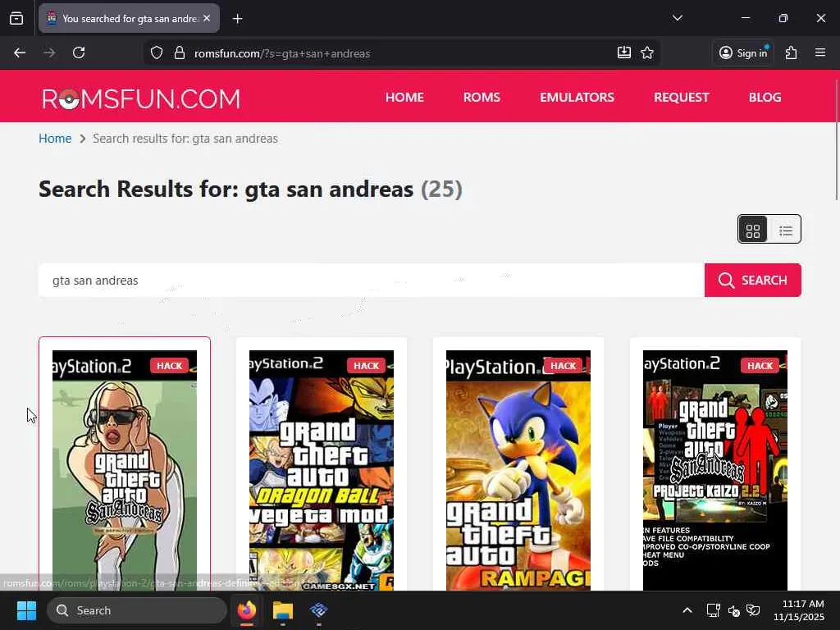This screenshot has width=840, height=630.
Task: Open the REQUEST nav item
Action: pos(682,97)
